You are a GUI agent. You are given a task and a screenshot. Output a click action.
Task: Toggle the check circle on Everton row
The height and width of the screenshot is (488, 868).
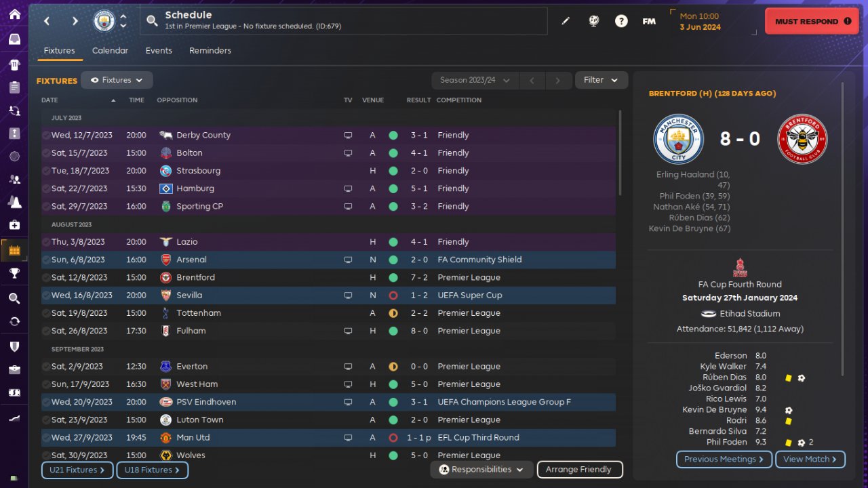[45, 367]
